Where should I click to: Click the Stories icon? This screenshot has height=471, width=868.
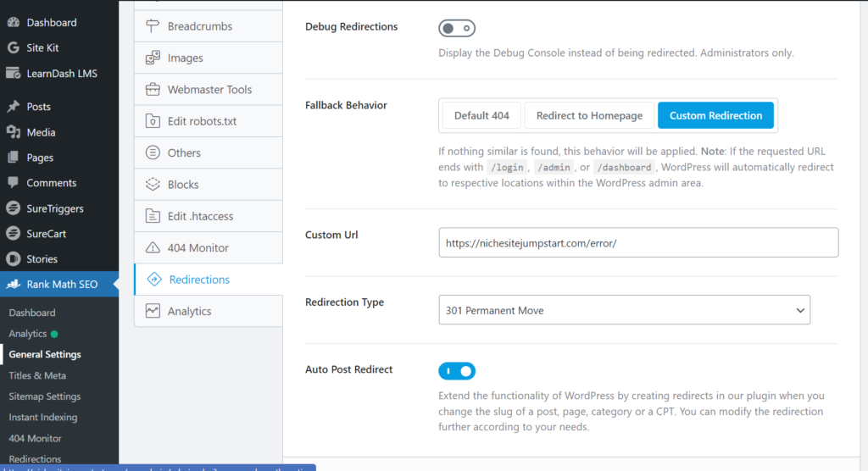tap(14, 258)
